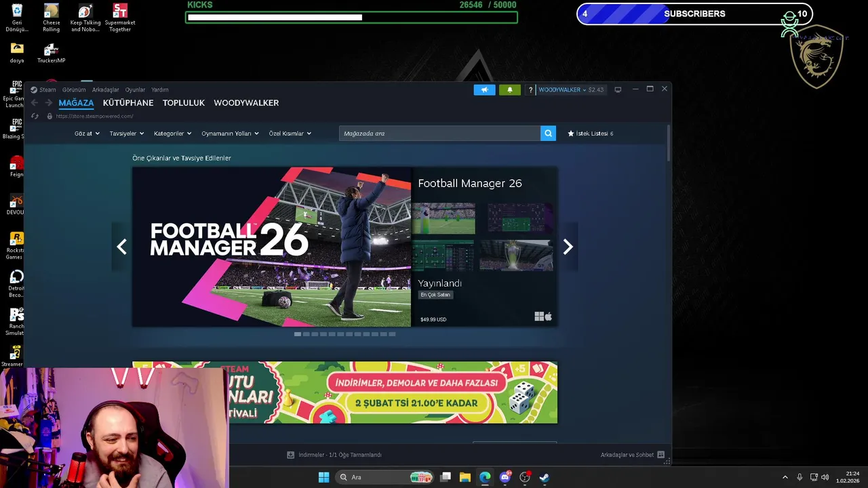Open the Görünüm menu
This screenshot has width=868, height=488.
pos(74,89)
